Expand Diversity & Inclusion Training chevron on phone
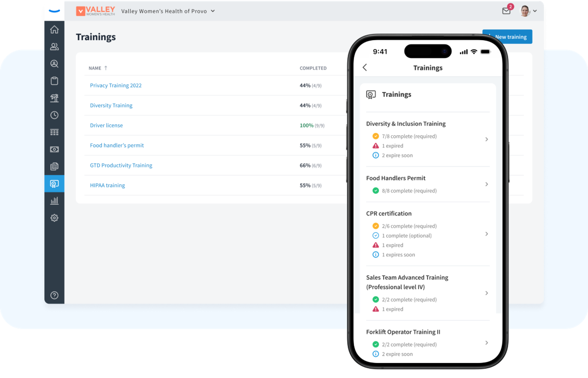588x378 pixels. point(486,139)
